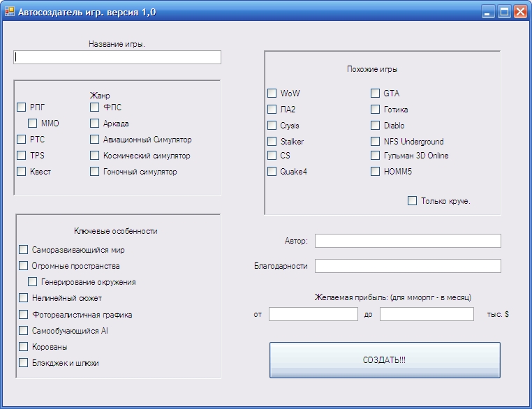
Task: Tick the ММО sub-genre checkbox
Action: (33, 124)
